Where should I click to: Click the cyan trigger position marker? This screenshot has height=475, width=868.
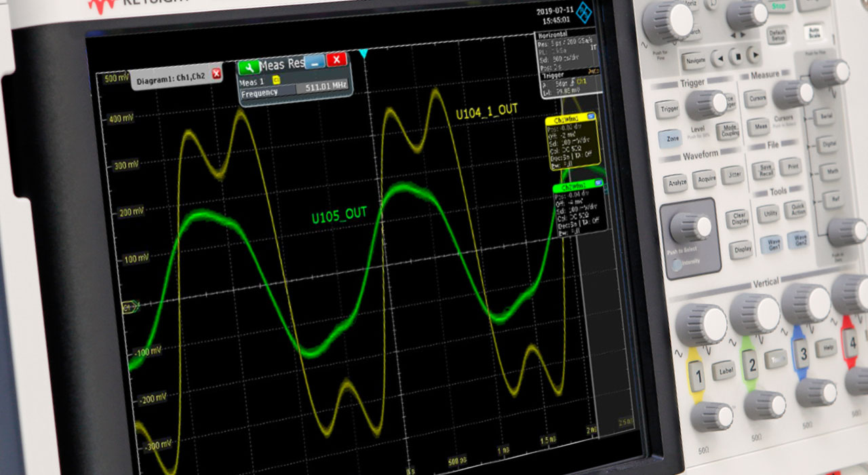point(363,54)
